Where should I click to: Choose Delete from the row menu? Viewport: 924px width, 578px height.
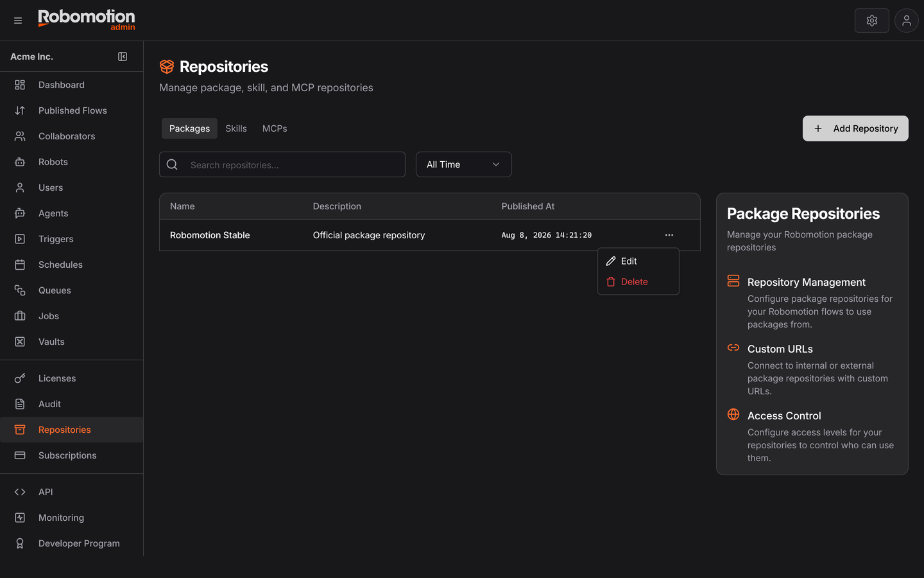[x=638, y=282]
